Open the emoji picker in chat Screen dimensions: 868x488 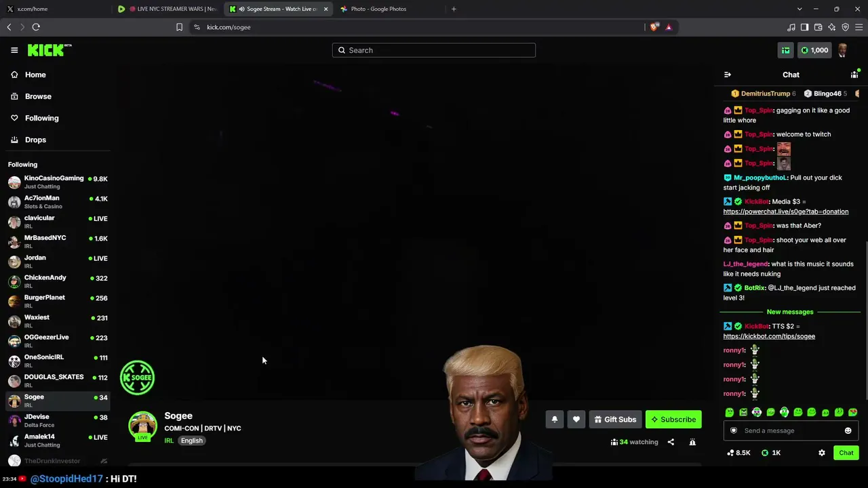click(x=848, y=430)
